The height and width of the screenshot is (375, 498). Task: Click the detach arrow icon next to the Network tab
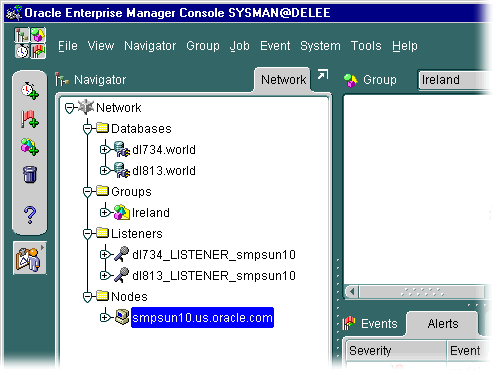323,74
